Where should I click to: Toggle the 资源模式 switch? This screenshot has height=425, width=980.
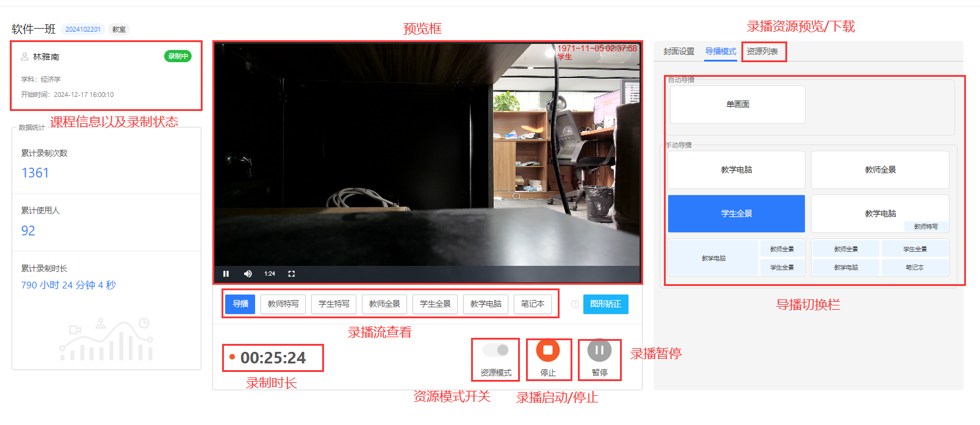(x=496, y=350)
